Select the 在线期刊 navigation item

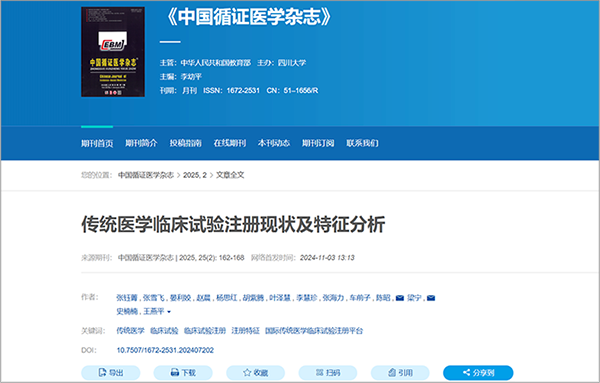click(230, 143)
